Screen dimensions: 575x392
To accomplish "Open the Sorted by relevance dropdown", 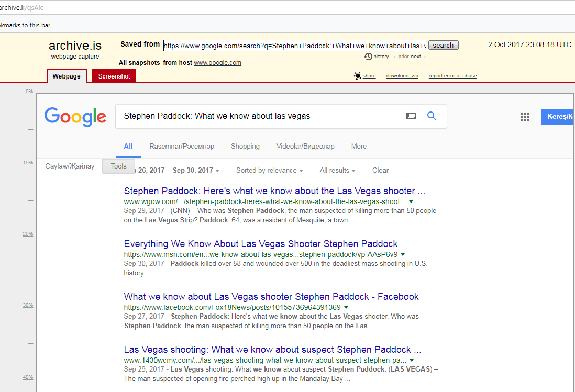I will [270, 171].
